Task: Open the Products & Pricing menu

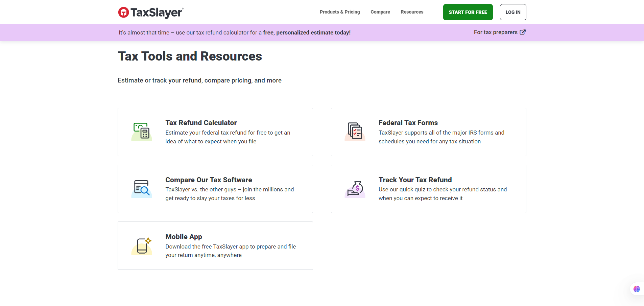Action: [x=340, y=12]
